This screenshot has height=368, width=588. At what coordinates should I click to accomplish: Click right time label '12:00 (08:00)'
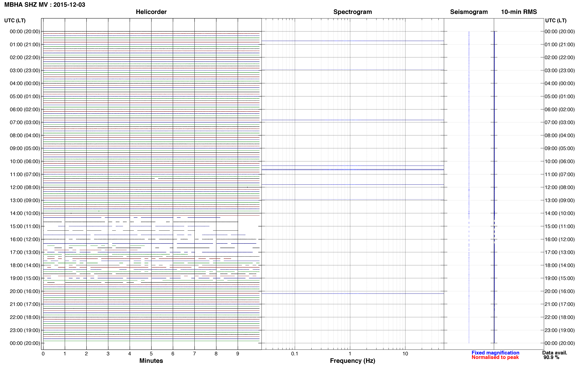pos(560,187)
